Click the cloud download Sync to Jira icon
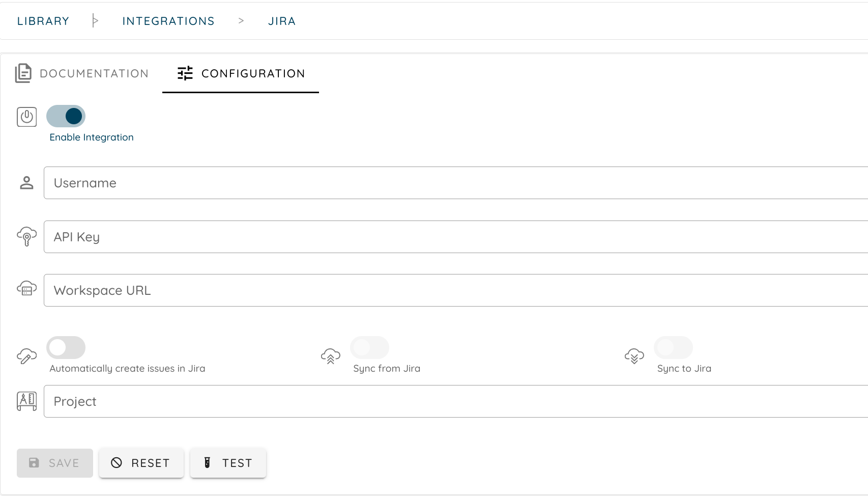Viewport: 868px width, 496px height. tap(634, 356)
